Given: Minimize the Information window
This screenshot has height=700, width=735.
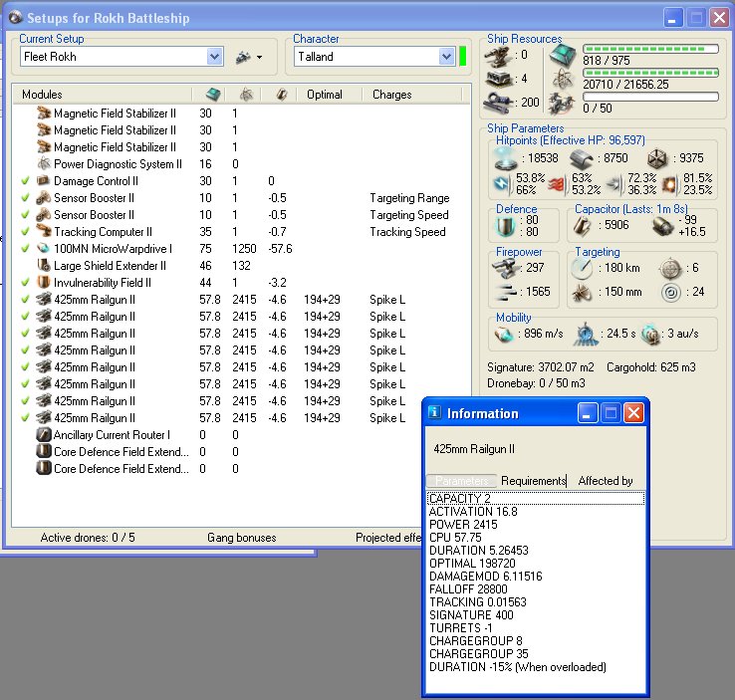Looking at the screenshot, I should pyautogui.click(x=587, y=413).
